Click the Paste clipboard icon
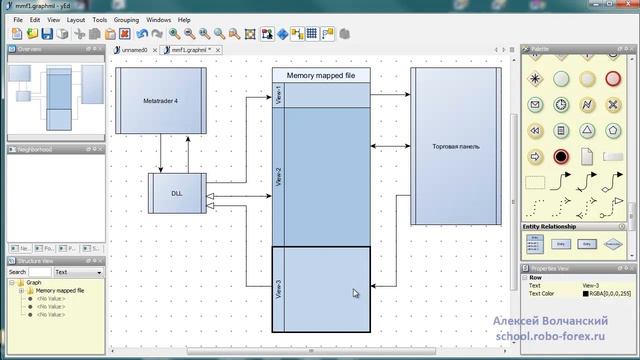The height and width of the screenshot is (360, 640). [x=110, y=34]
